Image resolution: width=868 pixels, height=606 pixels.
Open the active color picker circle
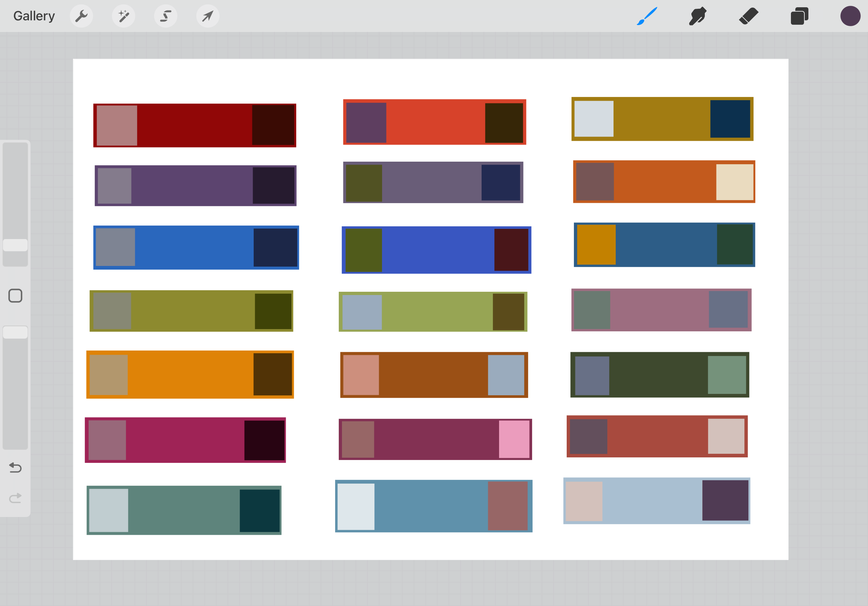click(850, 16)
